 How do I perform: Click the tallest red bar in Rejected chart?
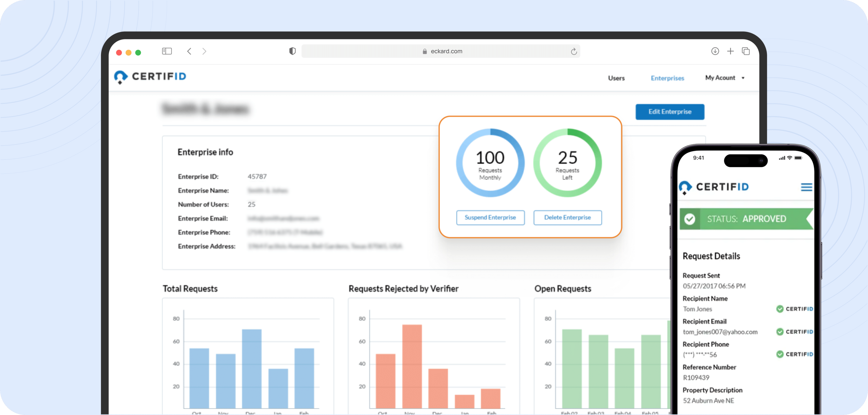[412, 366]
